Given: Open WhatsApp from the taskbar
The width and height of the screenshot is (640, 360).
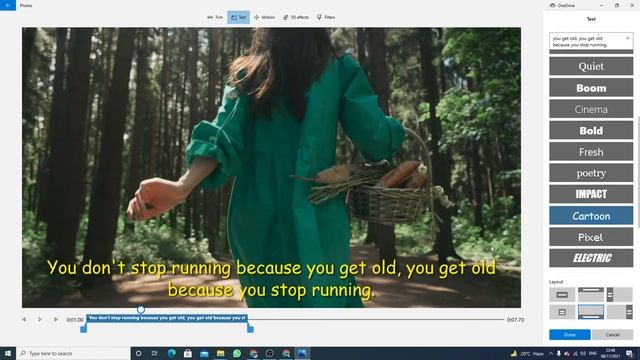Looking at the screenshot, I should [237, 353].
